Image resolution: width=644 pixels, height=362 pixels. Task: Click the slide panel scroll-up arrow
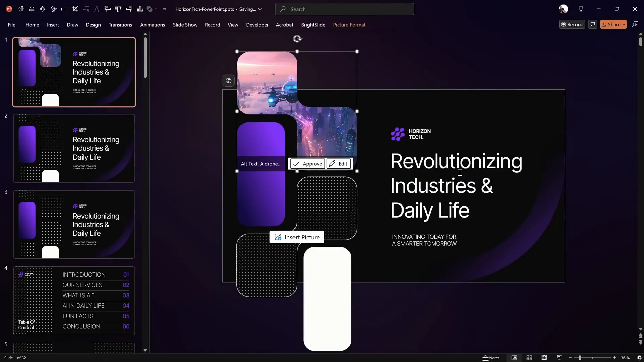coord(145,34)
